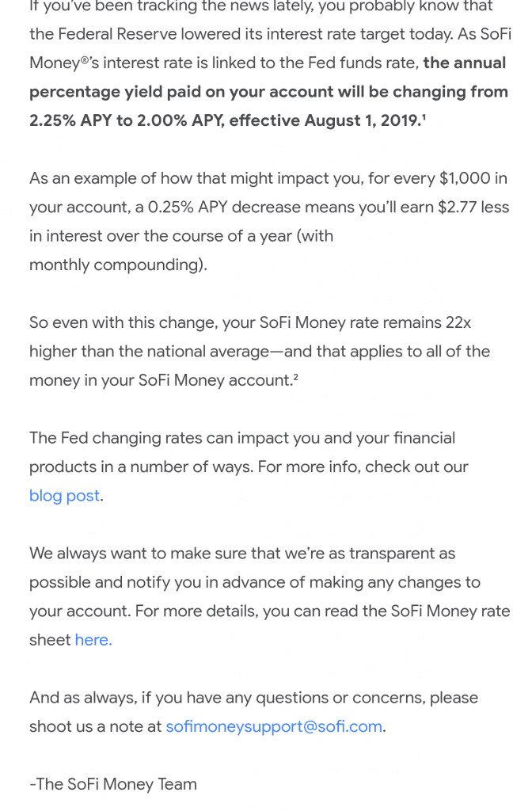Click the bold "2.25% APY to 2.00% APY" text
This screenshot has width=532, height=811.
tap(125, 121)
